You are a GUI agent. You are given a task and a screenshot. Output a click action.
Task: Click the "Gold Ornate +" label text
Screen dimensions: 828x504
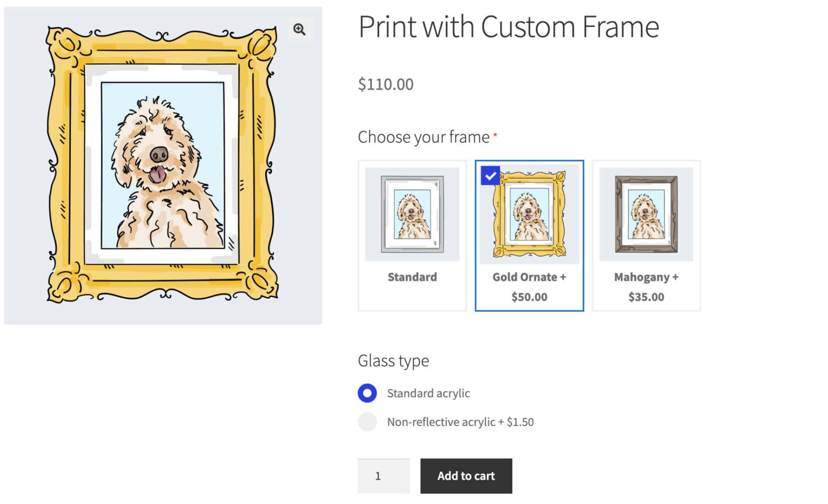click(x=529, y=277)
